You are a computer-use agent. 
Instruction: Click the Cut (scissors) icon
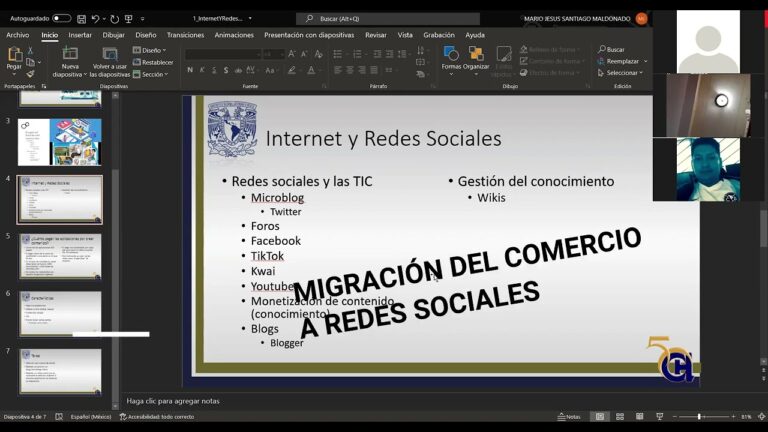point(30,50)
